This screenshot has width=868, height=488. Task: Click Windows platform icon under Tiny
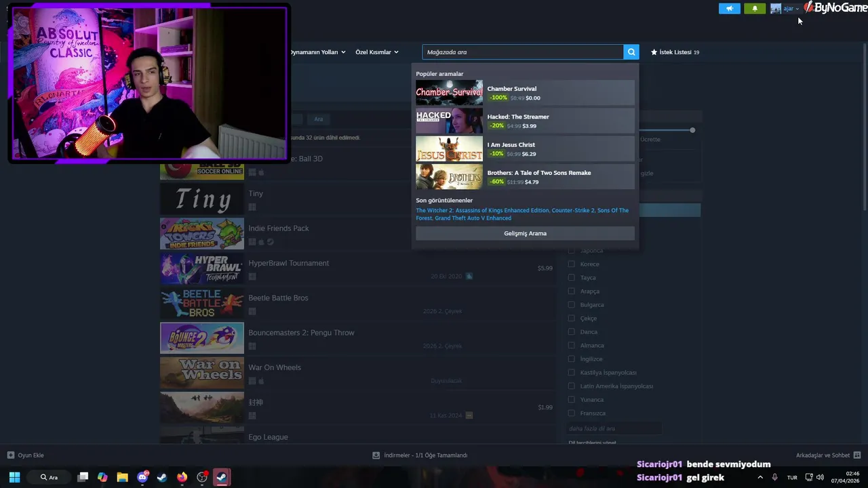(252, 207)
